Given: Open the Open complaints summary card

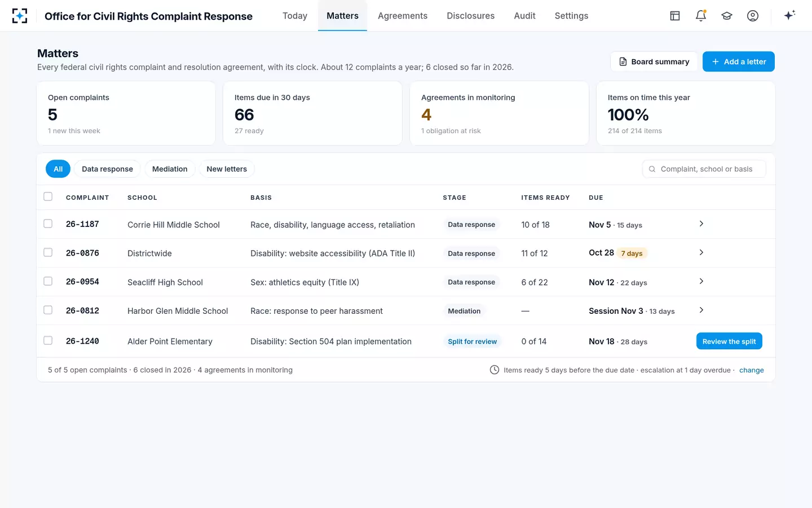Looking at the screenshot, I should point(126,113).
